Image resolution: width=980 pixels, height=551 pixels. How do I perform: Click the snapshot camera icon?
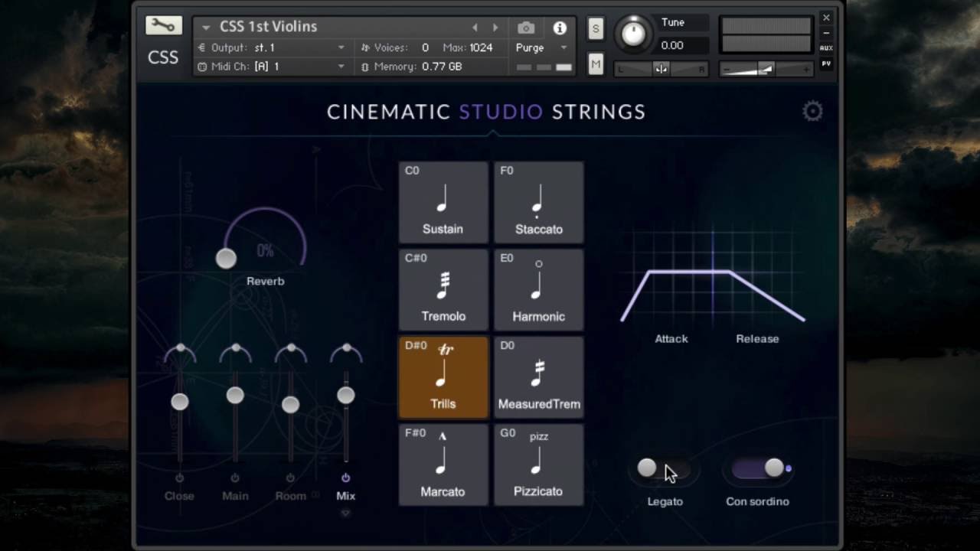(x=525, y=28)
